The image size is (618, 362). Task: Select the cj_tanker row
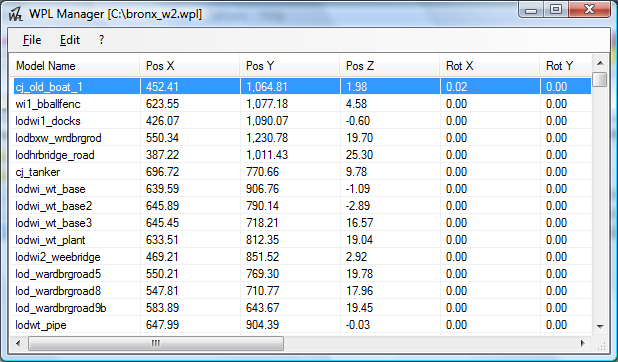[x=302, y=172]
